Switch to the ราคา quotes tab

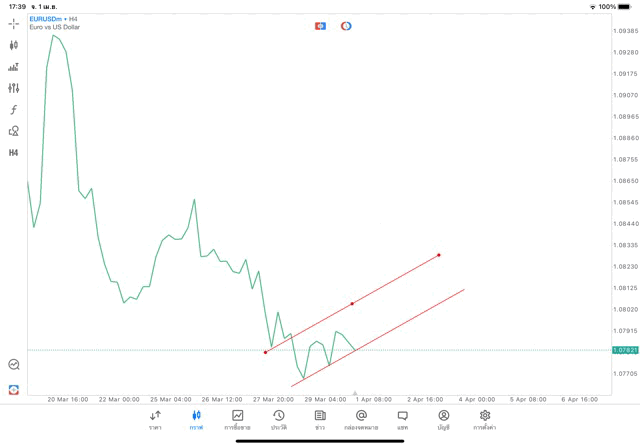(x=155, y=420)
